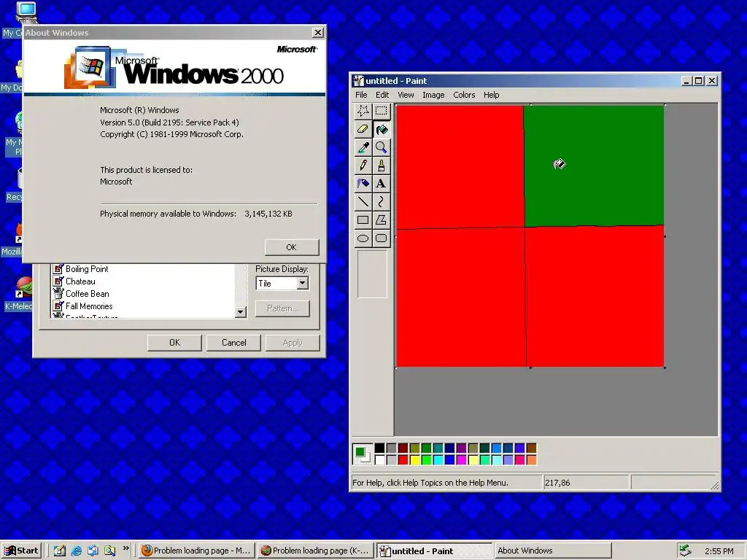Pick the yellow color swatch
Screen dimensions: 747x560
(x=415, y=459)
